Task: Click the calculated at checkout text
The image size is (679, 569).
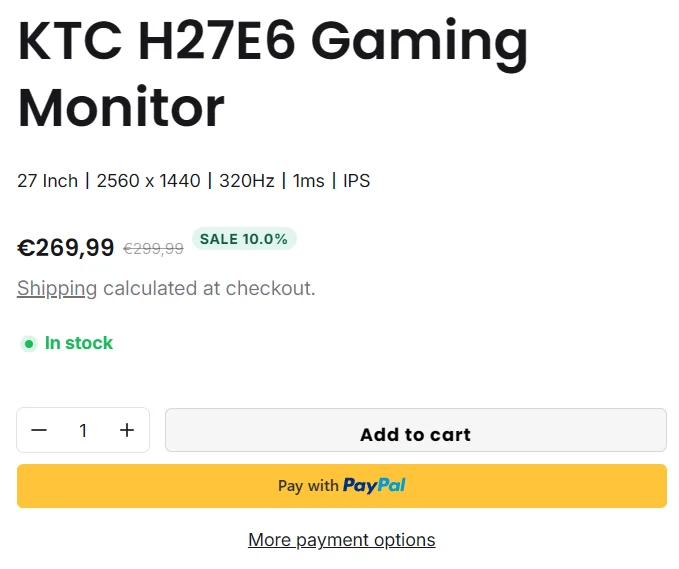Action: 209,289
